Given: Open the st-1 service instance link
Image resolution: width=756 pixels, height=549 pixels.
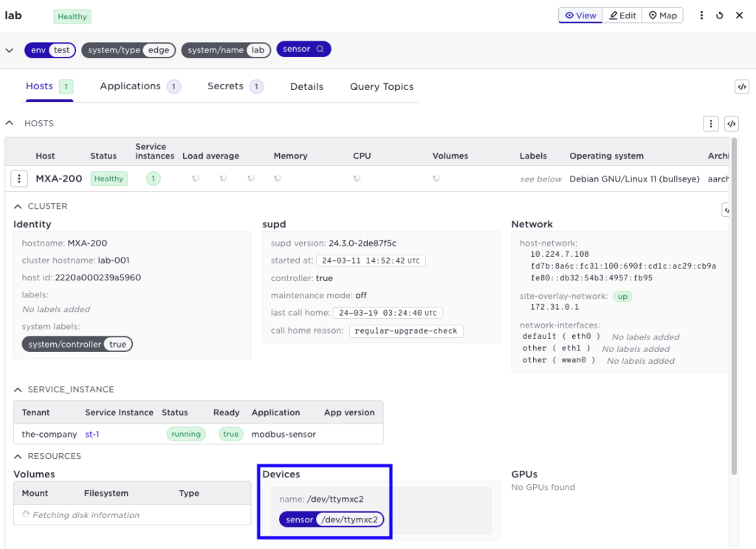Looking at the screenshot, I should (x=92, y=434).
